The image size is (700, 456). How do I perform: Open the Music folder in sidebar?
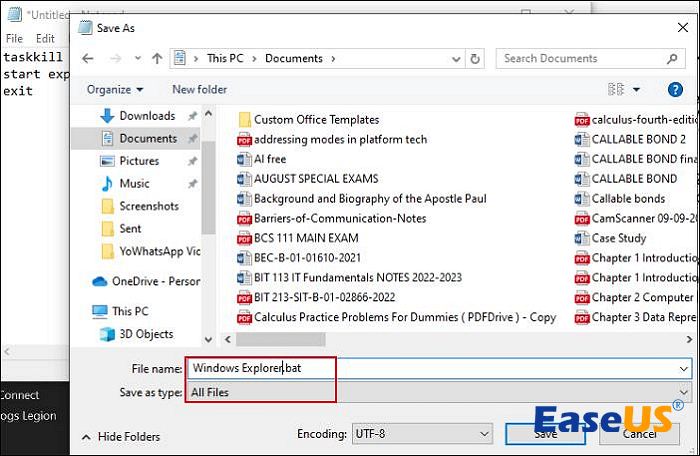(x=134, y=183)
